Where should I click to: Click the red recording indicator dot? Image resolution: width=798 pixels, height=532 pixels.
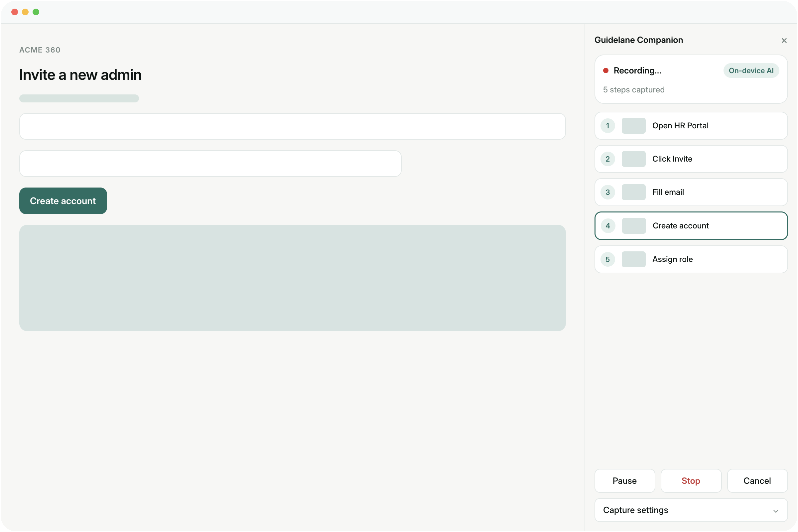click(x=605, y=70)
